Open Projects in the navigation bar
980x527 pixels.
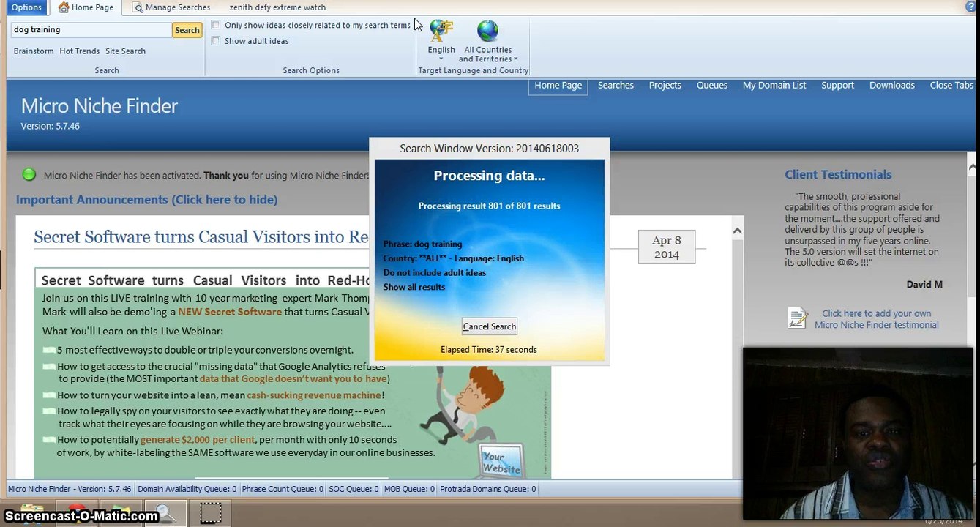[x=665, y=86]
